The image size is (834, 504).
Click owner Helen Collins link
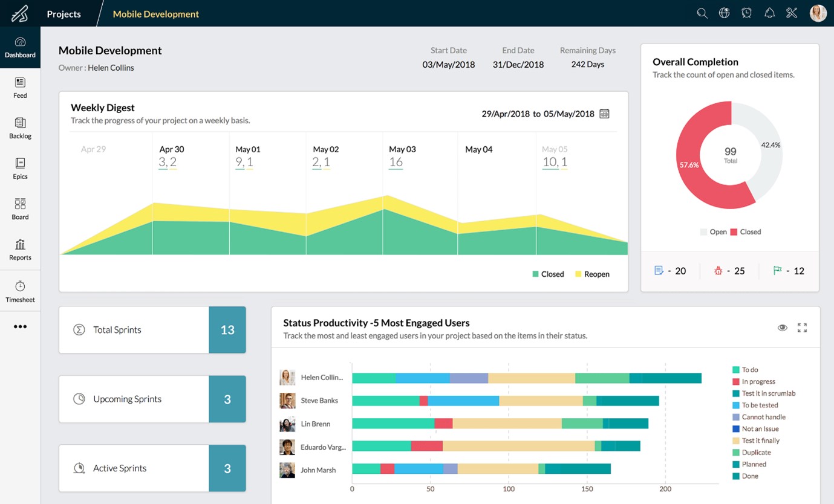(111, 68)
